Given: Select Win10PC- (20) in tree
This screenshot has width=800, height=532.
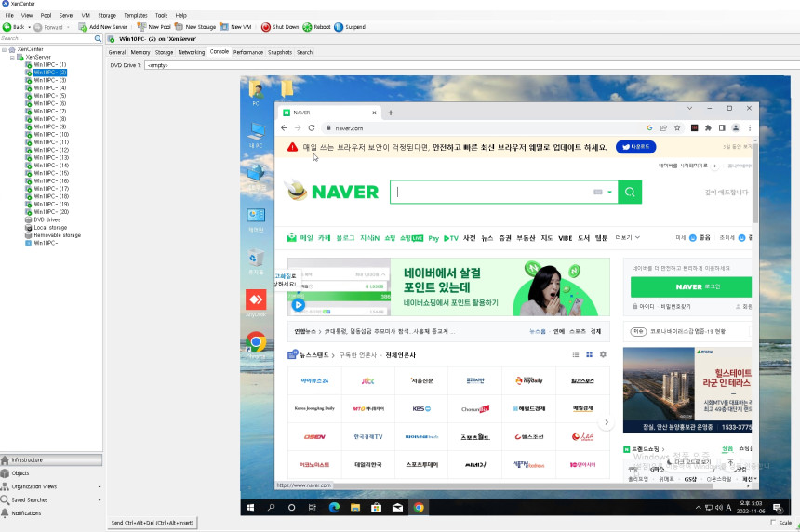Looking at the screenshot, I should pyautogui.click(x=51, y=212).
